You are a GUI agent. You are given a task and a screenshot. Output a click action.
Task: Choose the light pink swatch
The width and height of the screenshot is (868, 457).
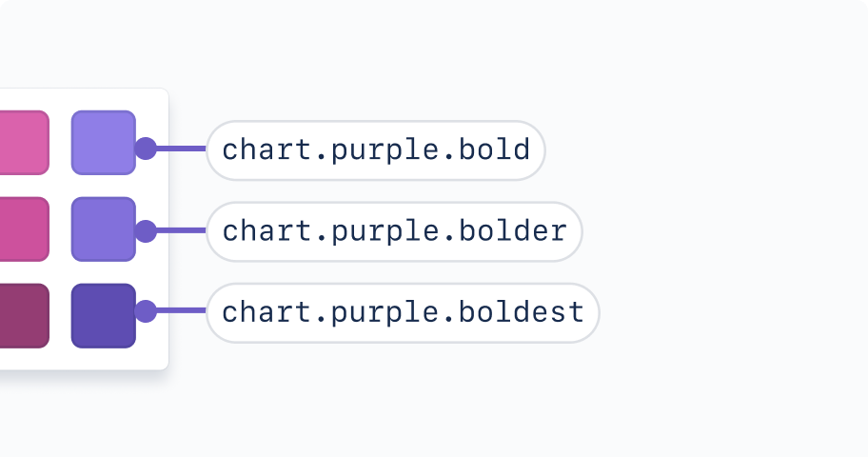(x=25, y=143)
